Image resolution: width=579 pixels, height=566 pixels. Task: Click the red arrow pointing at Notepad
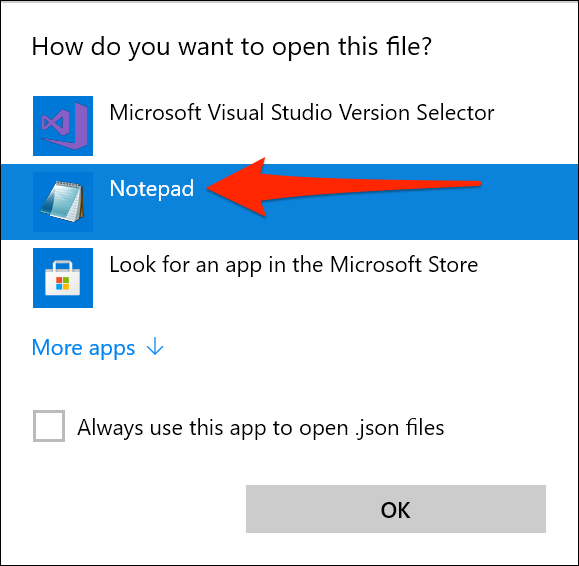point(343,187)
